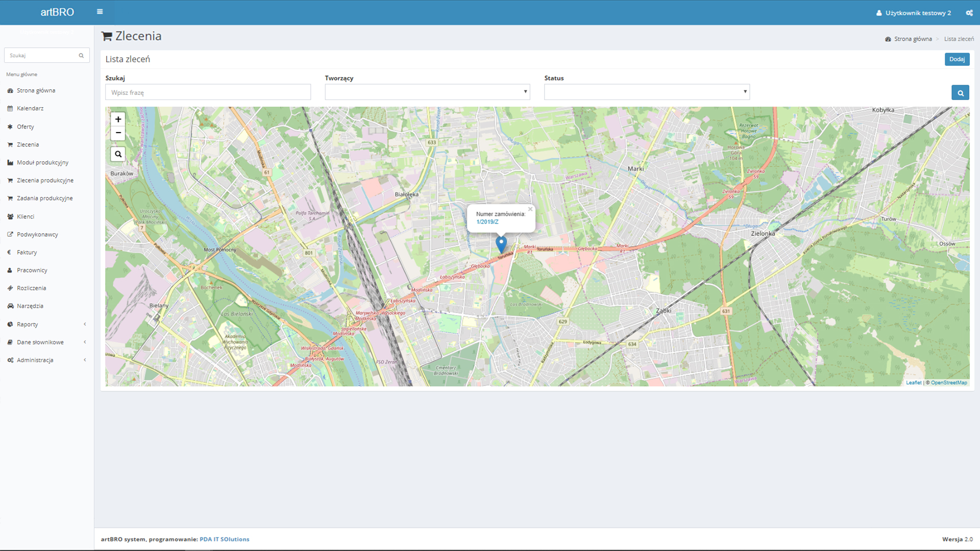Click the map zoom out minus button
Image resolution: width=980 pixels, height=551 pixels.
pos(118,133)
